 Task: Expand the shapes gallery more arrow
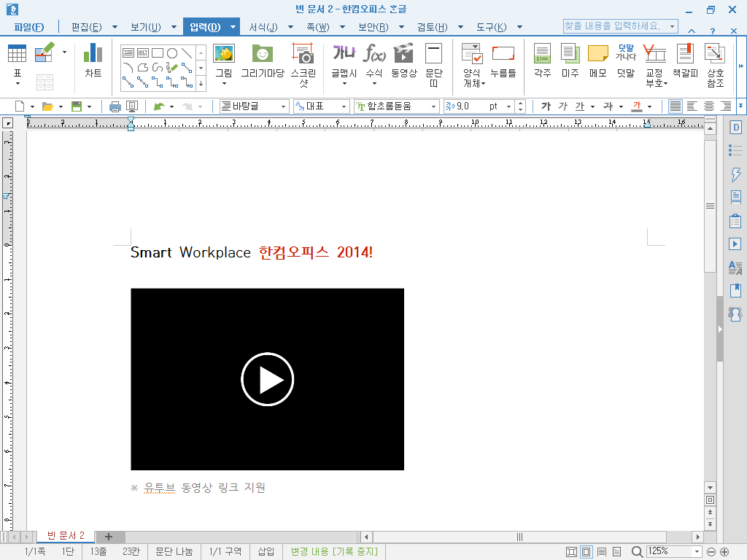click(x=201, y=83)
